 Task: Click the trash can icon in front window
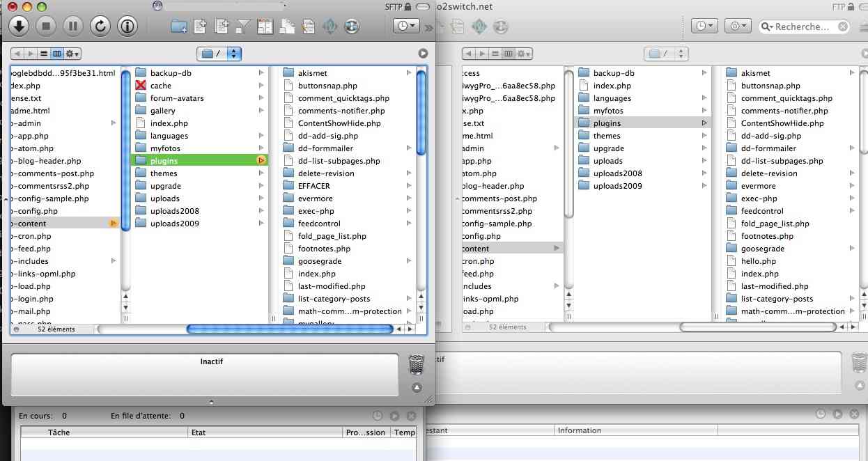pyautogui.click(x=416, y=364)
